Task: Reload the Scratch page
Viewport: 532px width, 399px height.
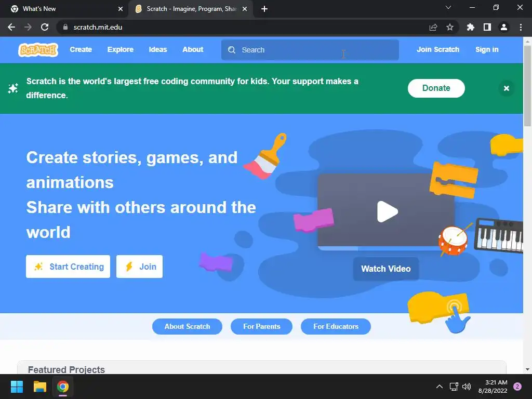Action: [x=45, y=27]
